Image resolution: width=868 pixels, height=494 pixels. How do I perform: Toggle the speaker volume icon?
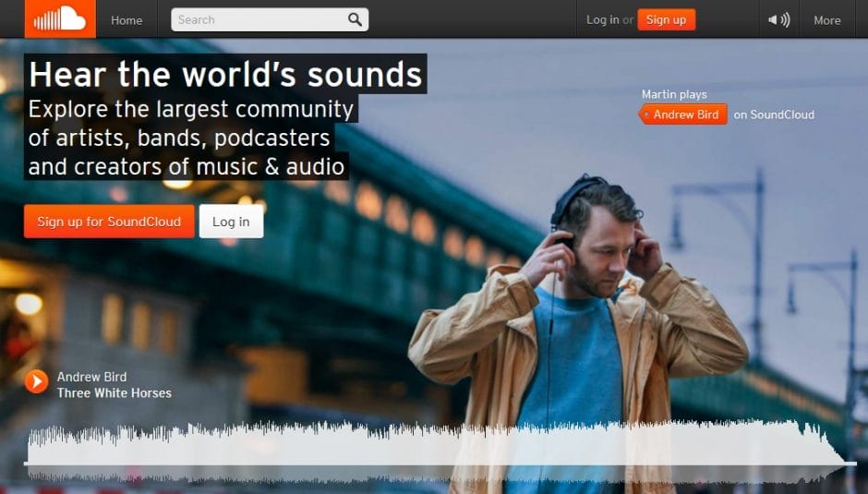pyautogui.click(x=778, y=20)
